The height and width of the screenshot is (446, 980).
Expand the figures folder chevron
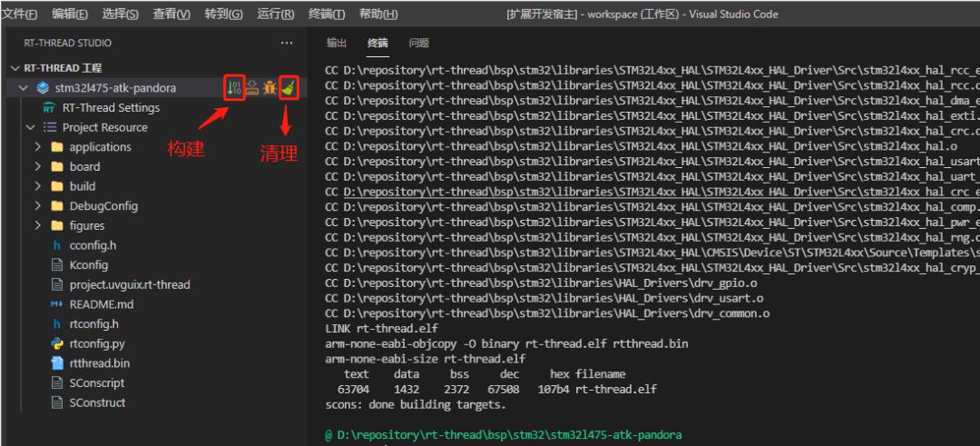(x=38, y=225)
